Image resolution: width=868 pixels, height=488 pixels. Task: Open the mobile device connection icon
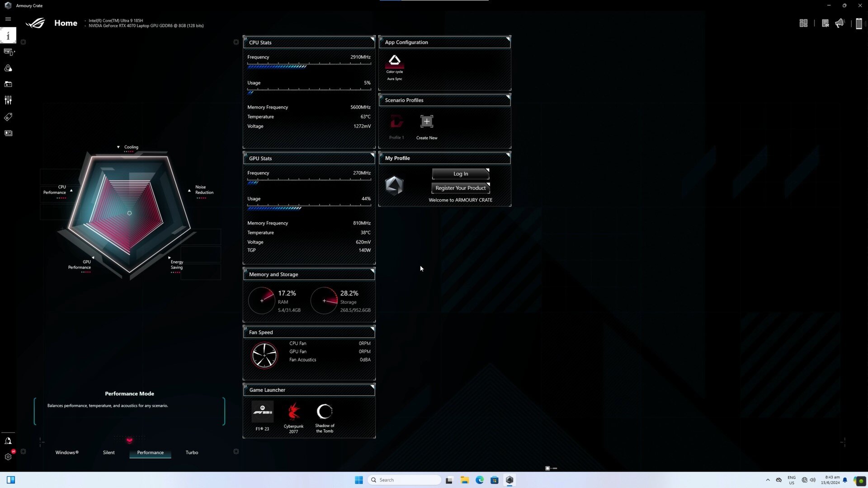click(x=859, y=23)
